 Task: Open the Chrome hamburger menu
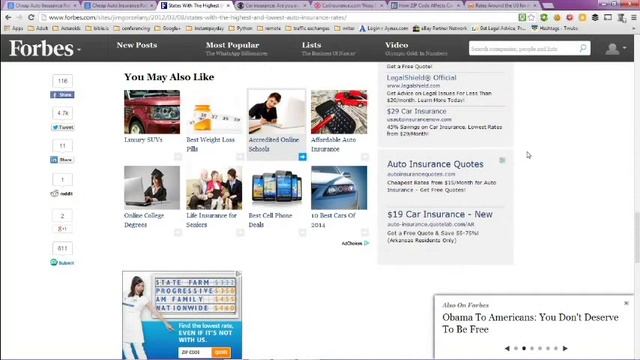tap(633, 18)
